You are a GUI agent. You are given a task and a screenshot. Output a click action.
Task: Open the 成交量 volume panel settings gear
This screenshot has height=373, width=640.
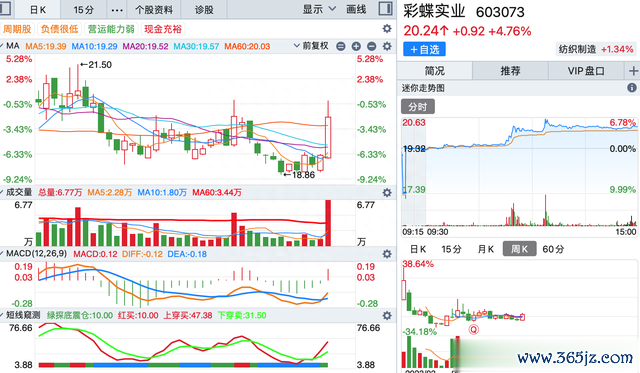pos(387,192)
